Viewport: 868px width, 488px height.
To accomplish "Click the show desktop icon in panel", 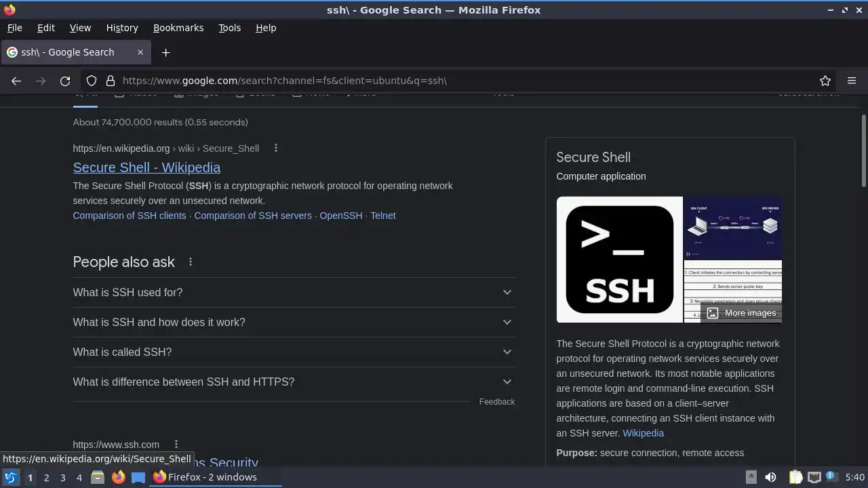I will 138,477.
